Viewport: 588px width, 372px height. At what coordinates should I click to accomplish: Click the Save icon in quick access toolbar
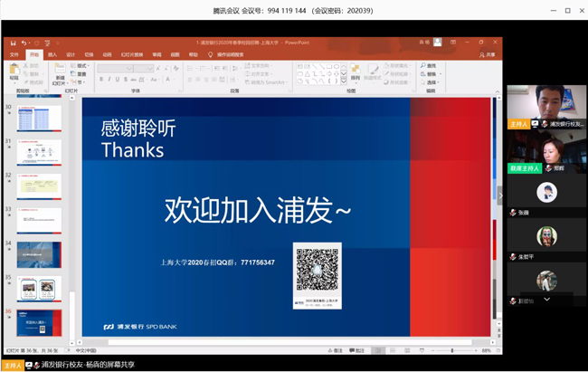(11, 43)
